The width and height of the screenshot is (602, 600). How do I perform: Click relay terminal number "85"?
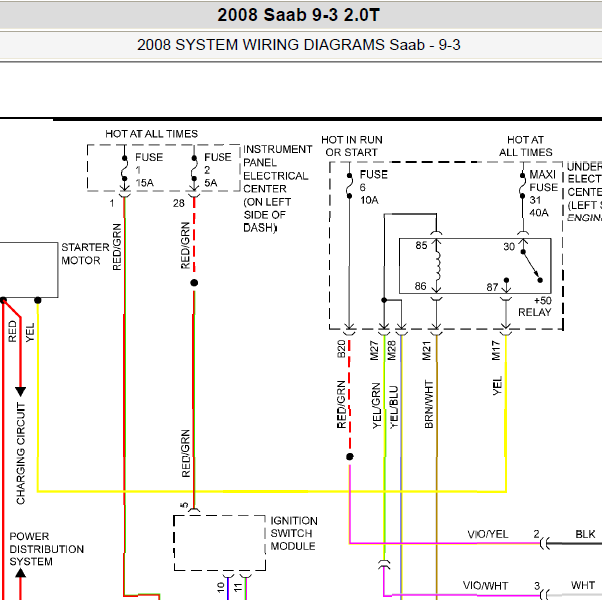click(421, 245)
